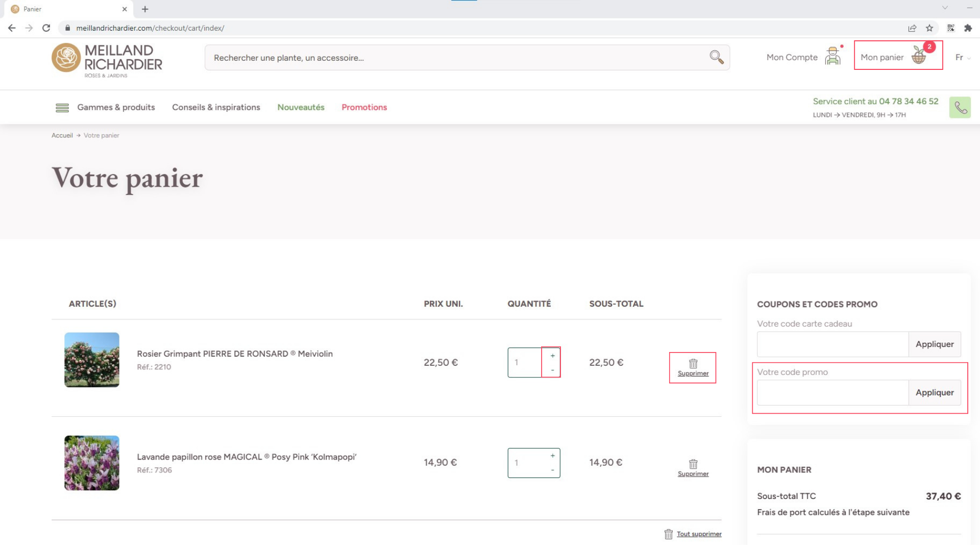Click the browser address bar URL
This screenshot has height=551, width=980.
point(150,28)
